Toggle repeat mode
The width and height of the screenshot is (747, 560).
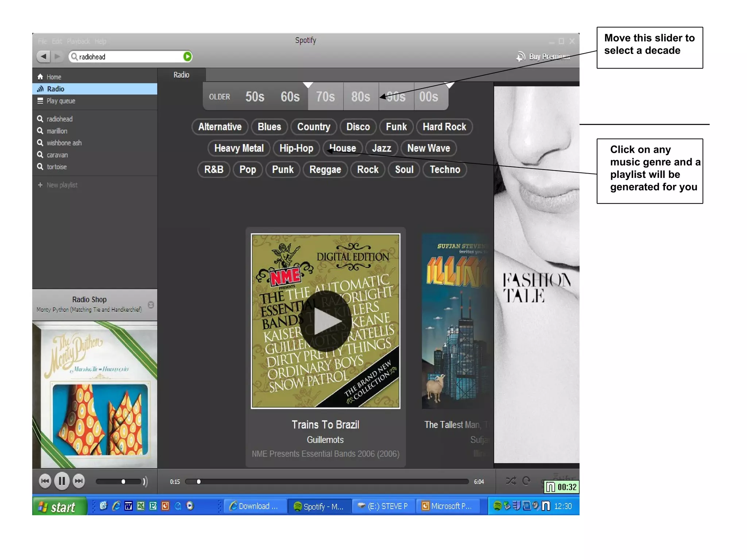(526, 481)
